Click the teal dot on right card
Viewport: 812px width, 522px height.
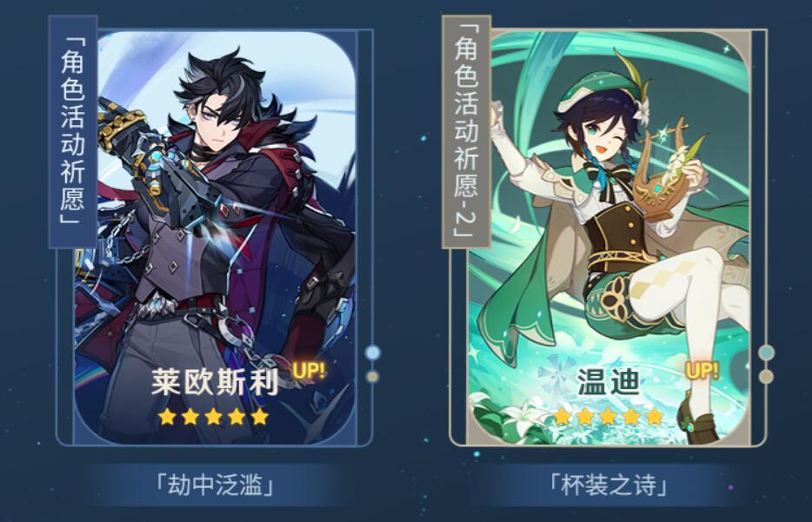(767, 353)
